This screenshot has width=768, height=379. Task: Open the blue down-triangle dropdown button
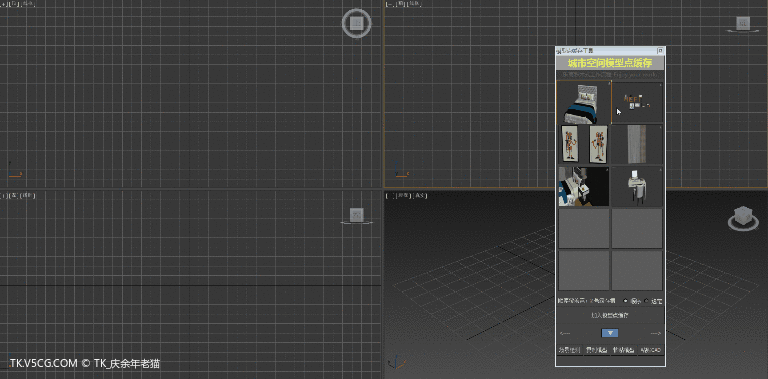point(610,333)
